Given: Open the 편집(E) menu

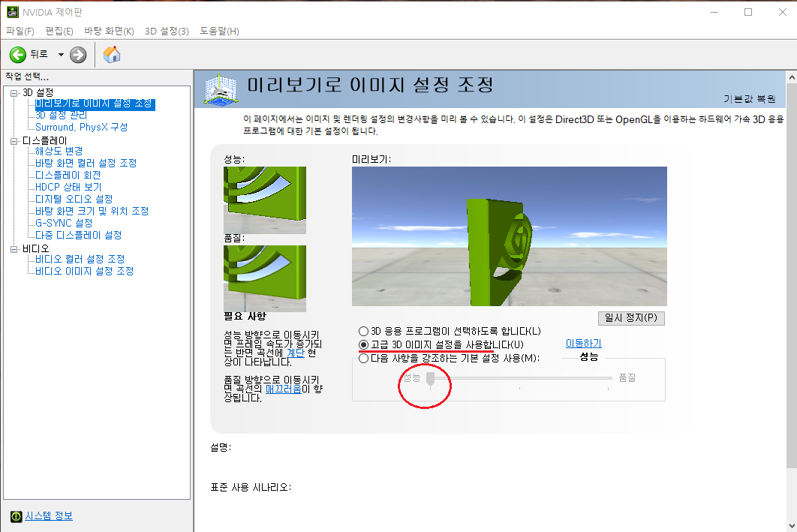Looking at the screenshot, I should [x=59, y=31].
